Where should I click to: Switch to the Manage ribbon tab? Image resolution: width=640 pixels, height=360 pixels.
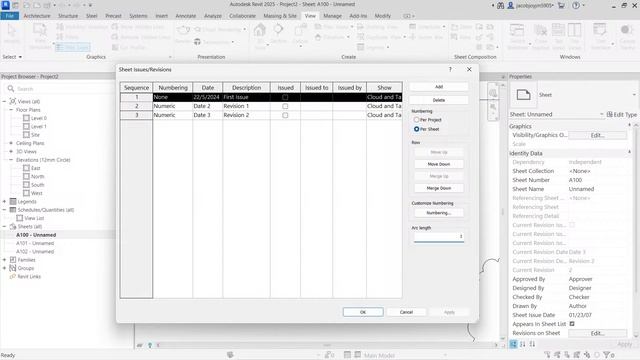pyautogui.click(x=332, y=16)
